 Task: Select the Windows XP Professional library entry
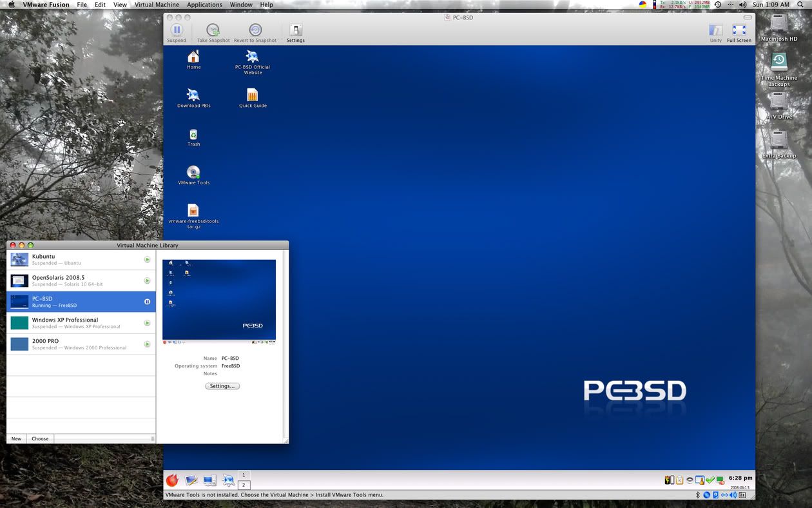click(x=81, y=323)
